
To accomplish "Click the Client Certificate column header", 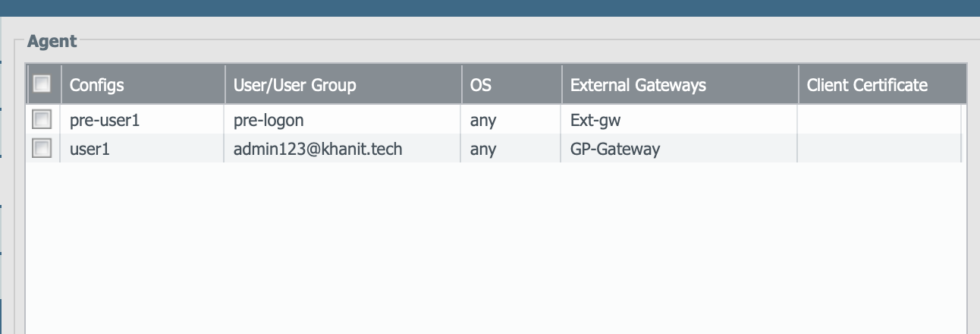I will tap(867, 85).
